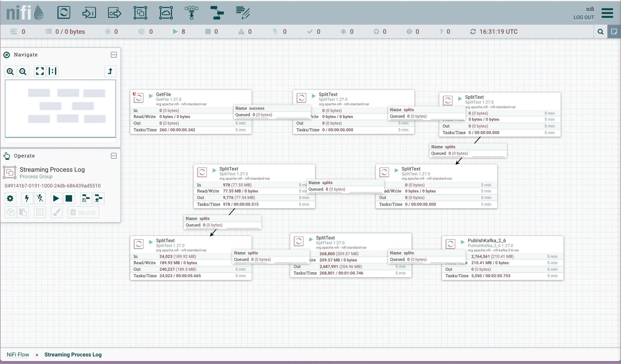The height and width of the screenshot is (364, 621).
Task: Collapse the Operate panel
Action: 114,156
